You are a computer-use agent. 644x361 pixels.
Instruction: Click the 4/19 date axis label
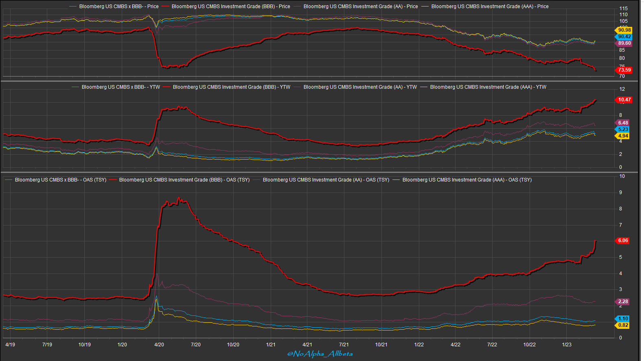click(x=10, y=345)
